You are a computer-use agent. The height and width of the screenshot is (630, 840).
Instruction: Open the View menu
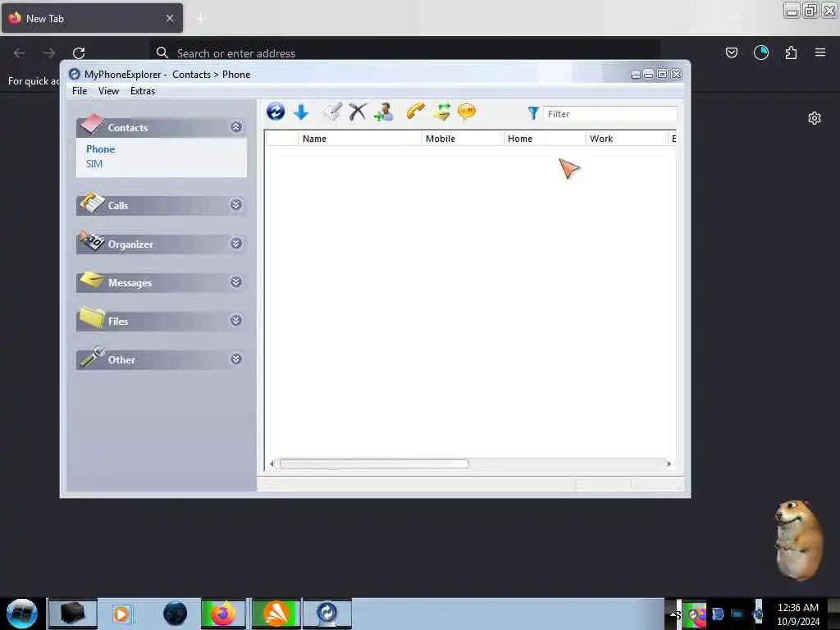pos(108,91)
